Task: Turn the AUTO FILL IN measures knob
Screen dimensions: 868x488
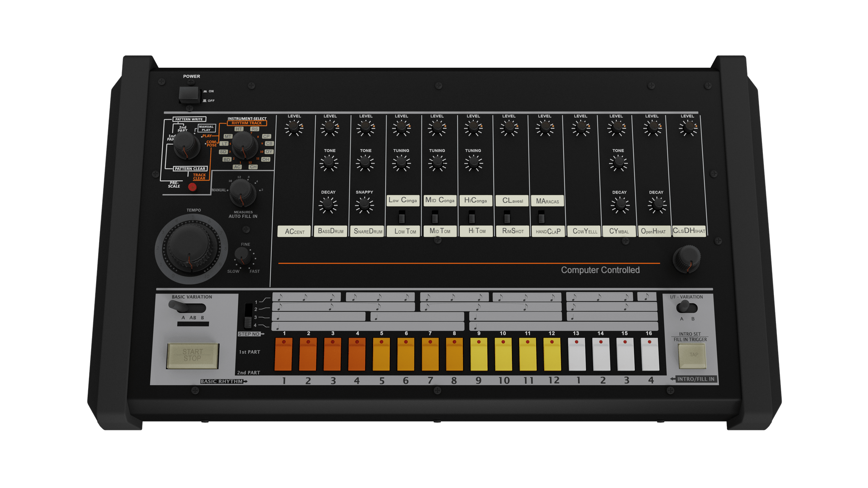Action: (242, 193)
